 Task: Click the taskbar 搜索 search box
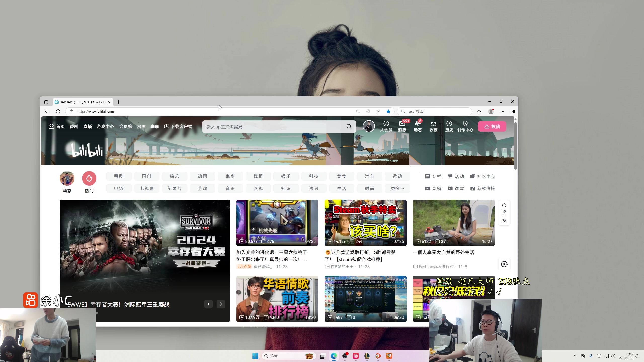(289, 356)
